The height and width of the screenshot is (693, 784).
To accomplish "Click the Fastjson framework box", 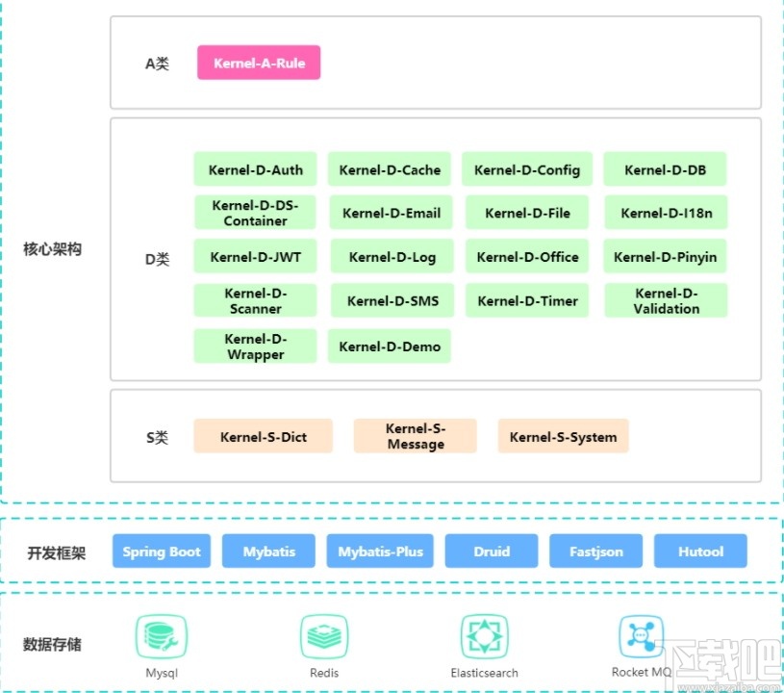I will 596,551.
